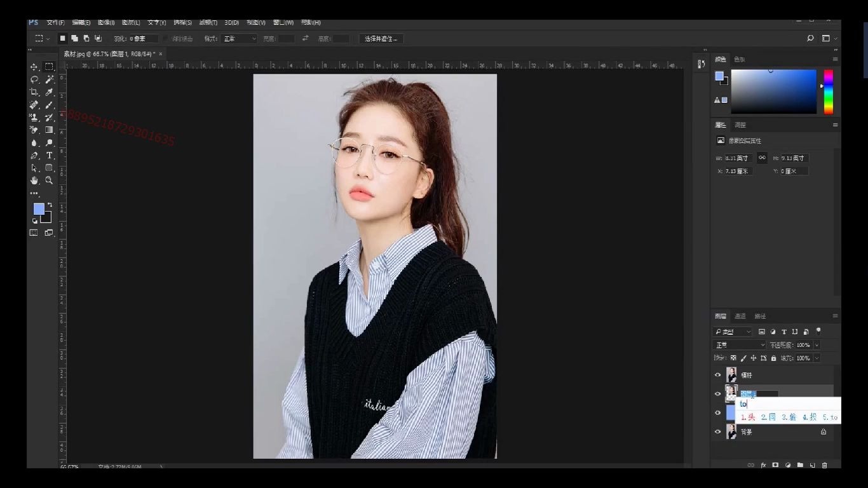Select the Dodge tool
The width and height of the screenshot is (868, 488).
[49, 142]
